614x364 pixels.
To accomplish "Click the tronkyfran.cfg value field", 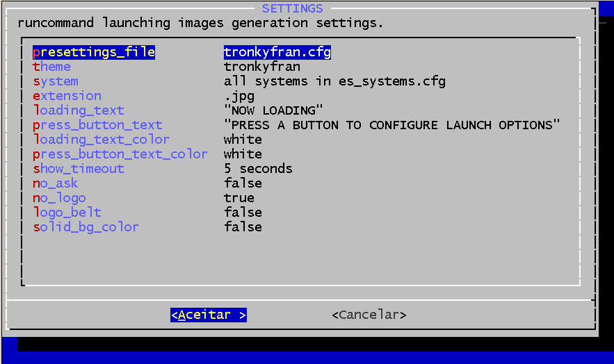I will pyautogui.click(x=277, y=52).
